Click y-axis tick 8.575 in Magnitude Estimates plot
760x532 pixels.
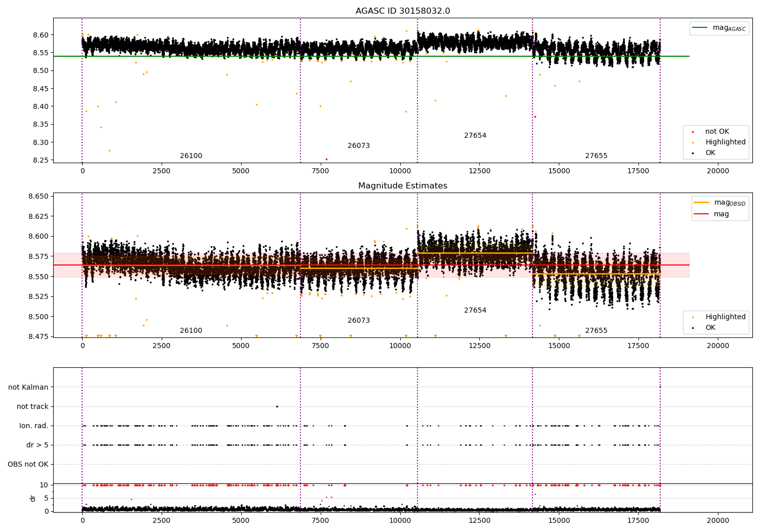click(40, 256)
